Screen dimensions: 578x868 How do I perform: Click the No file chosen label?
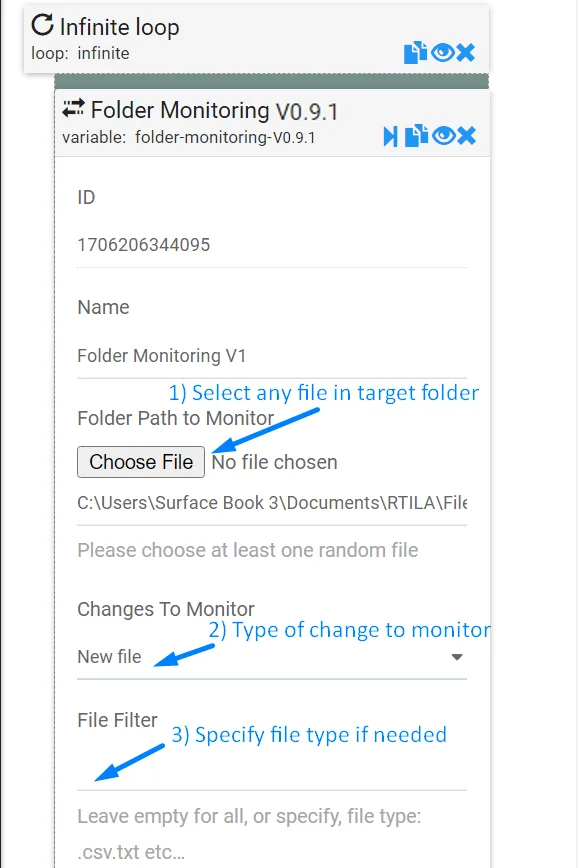[x=275, y=462]
